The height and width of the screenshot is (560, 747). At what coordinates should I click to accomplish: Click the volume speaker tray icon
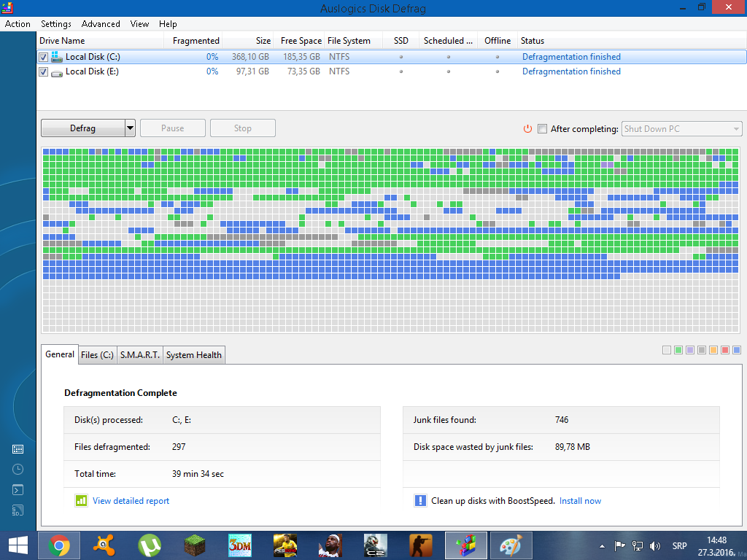(655, 545)
